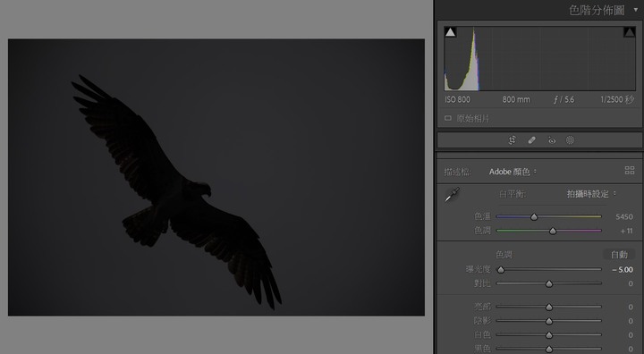
Task: Click the 色調 tint slider handle
Action: (553, 231)
